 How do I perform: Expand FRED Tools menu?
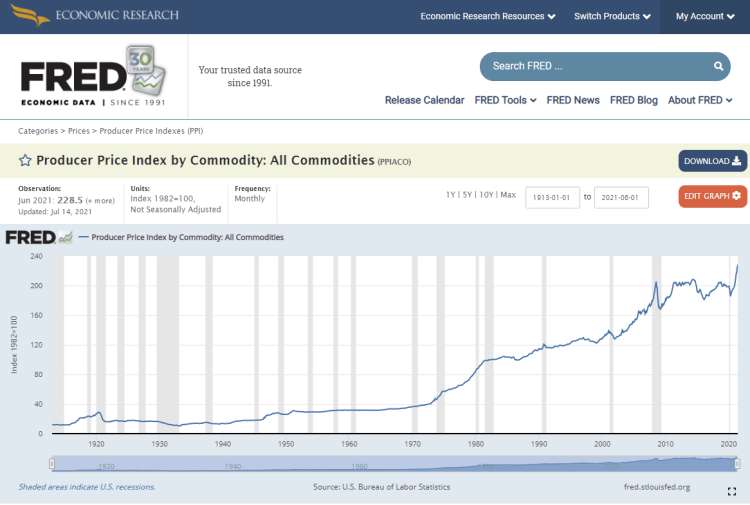click(x=505, y=100)
